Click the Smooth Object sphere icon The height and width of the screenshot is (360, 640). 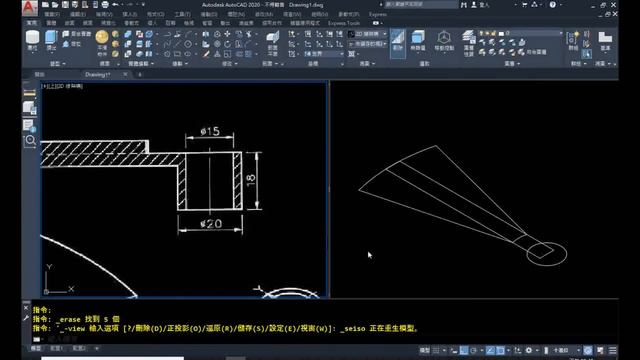tap(102, 37)
